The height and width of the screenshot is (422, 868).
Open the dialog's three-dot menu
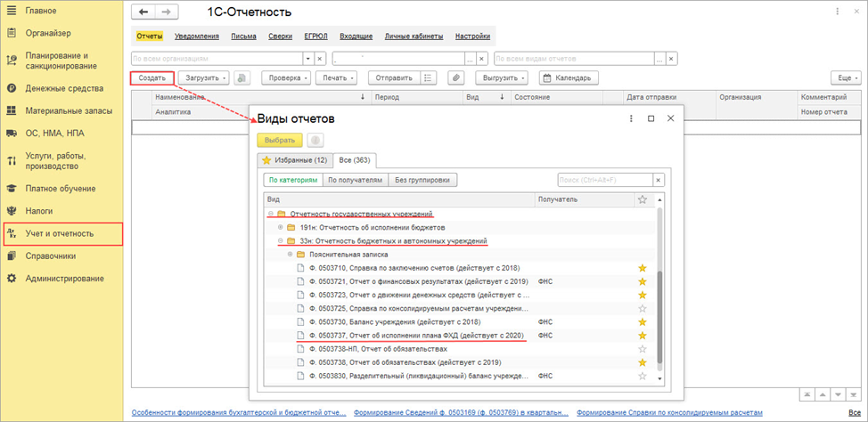pyautogui.click(x=631, y=118)
